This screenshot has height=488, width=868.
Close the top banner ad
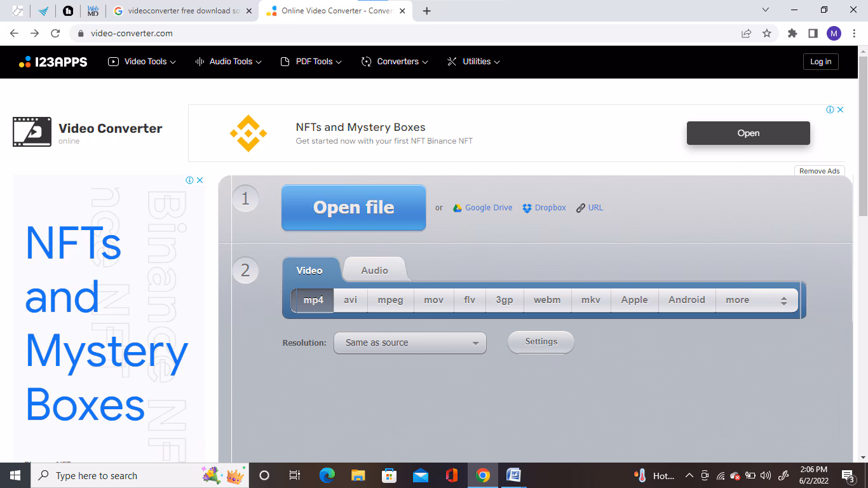point(840,110)
